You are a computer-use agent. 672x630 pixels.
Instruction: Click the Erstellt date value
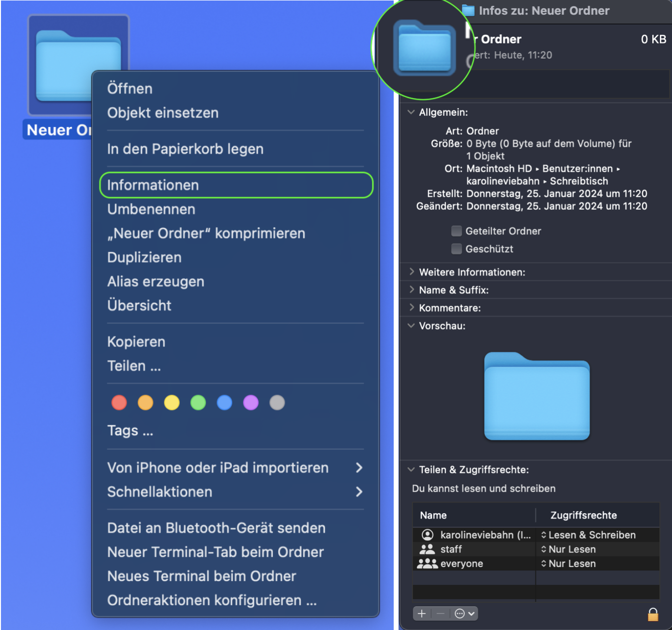point(557,193)
